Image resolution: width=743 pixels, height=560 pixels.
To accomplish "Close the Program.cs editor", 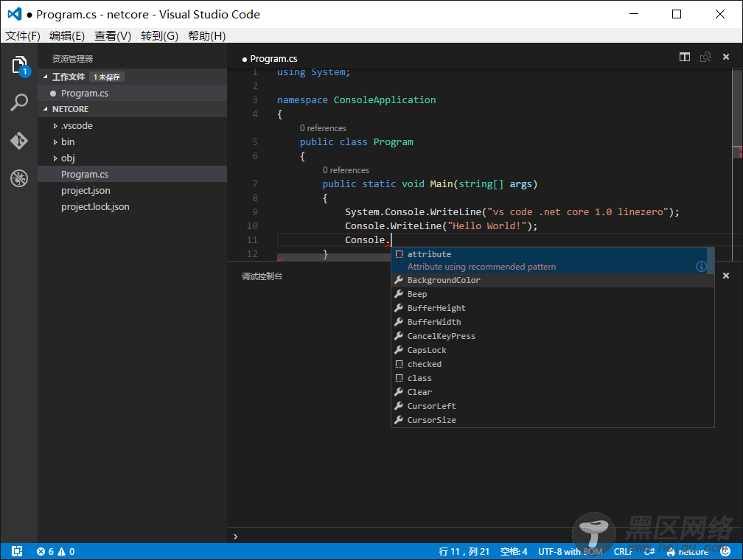I will (x=725, y=57).
